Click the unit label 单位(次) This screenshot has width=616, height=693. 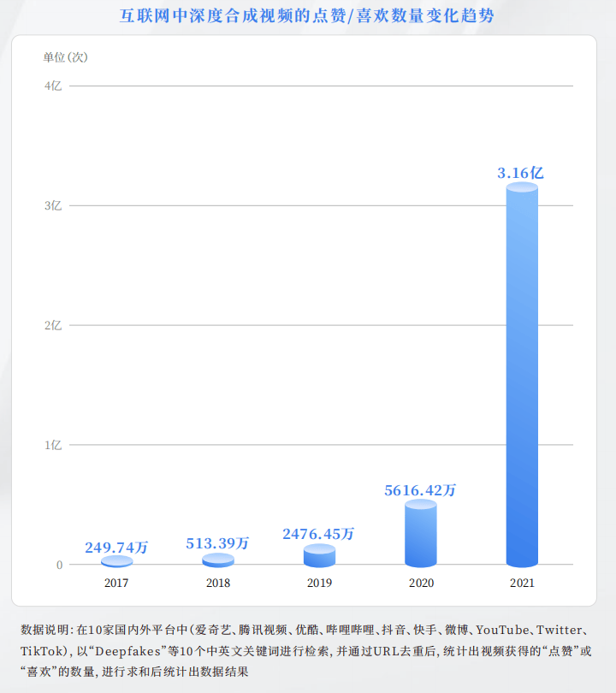(x=65, y=57)
